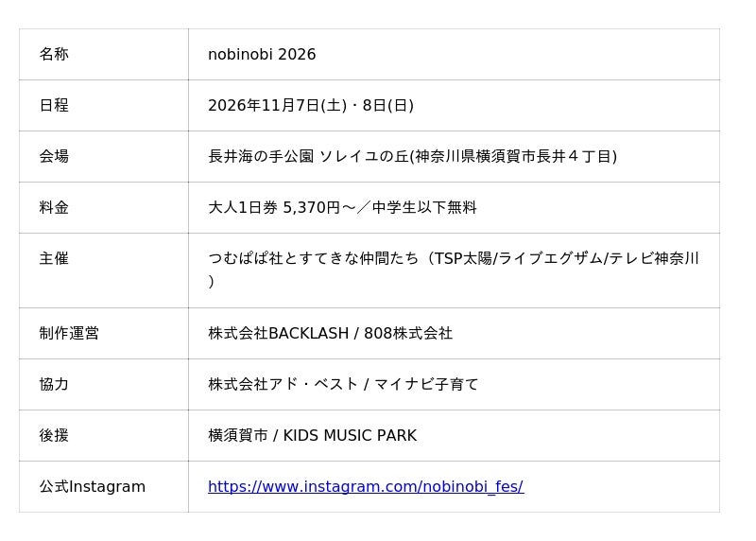Click the 横須賀市 / KIDS MUSIC PARK text
756x541 pixels.
312,435
